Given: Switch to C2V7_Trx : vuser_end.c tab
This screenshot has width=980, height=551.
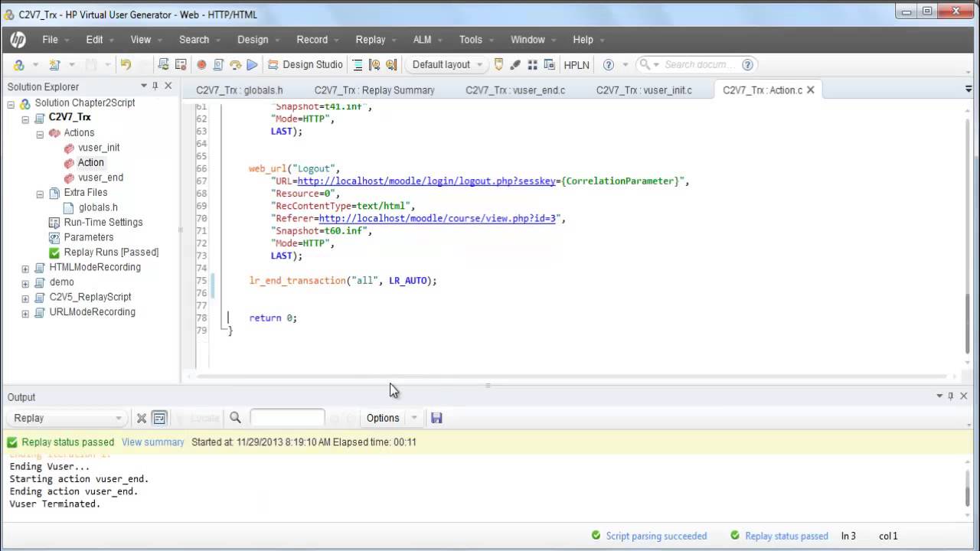Looking at the screenshot, I should point(515,90).
